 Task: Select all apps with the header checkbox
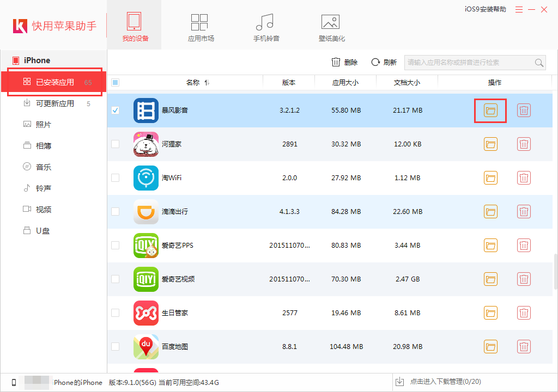pos(115,82)
